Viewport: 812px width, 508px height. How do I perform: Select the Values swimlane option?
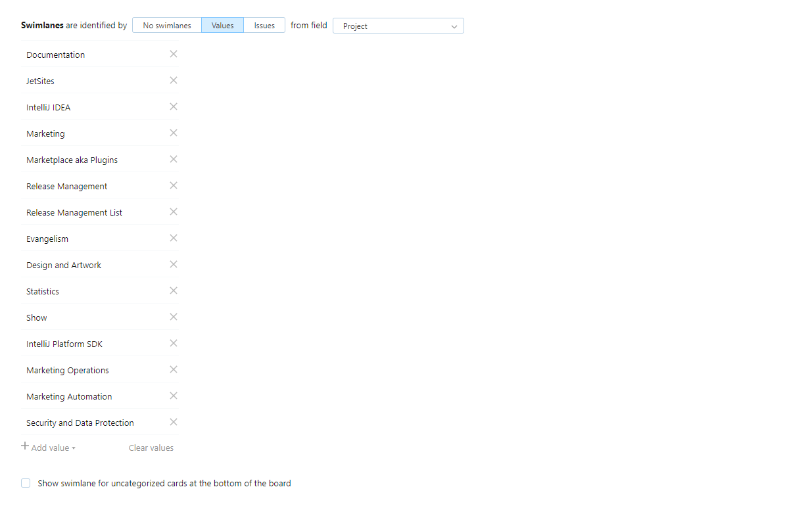(222, 26)
